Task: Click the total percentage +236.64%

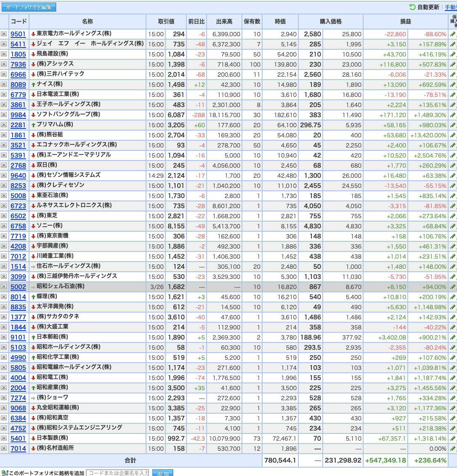Action: click(430, 460)
